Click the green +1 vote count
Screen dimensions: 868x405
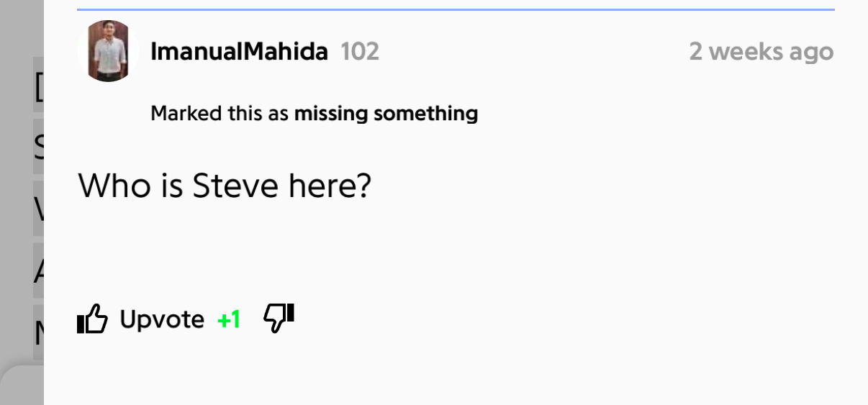tap(229, 319)
